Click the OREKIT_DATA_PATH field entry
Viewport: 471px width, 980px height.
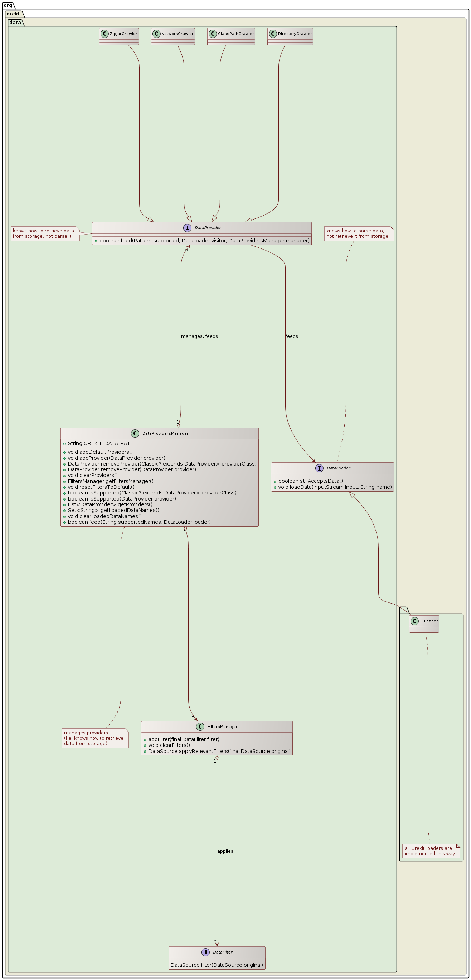[x=101, y=444]
